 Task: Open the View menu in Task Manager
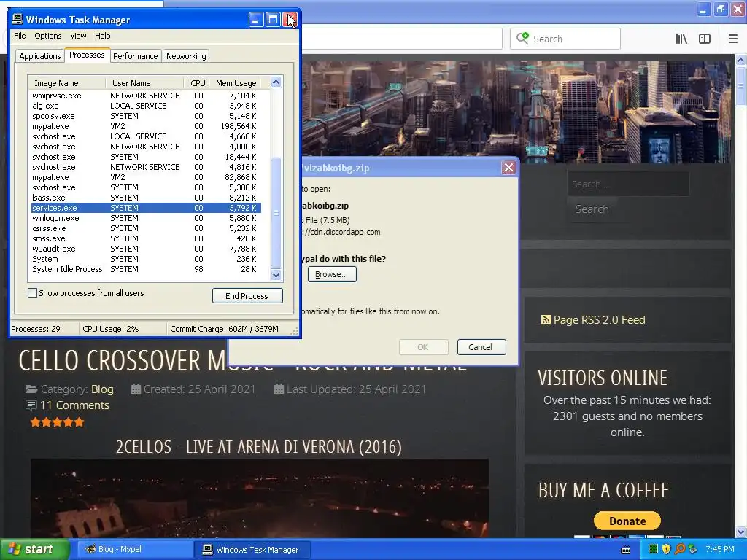[78, 36]
